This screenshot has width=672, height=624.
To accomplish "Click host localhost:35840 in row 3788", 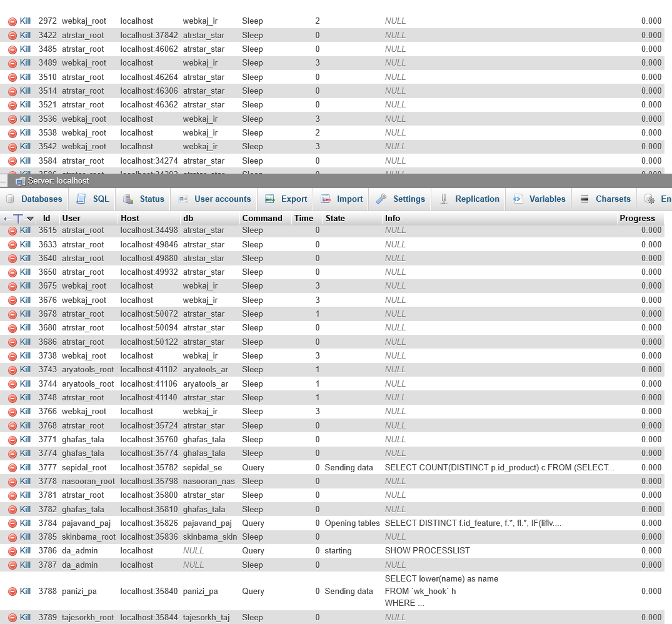I will tap(149, 591).
